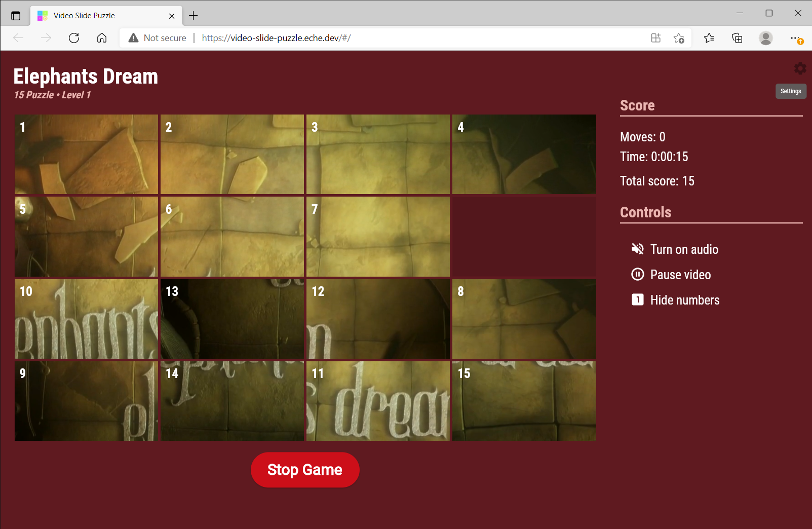
Task: Click the Total score: 15 text
Action: 657,181
